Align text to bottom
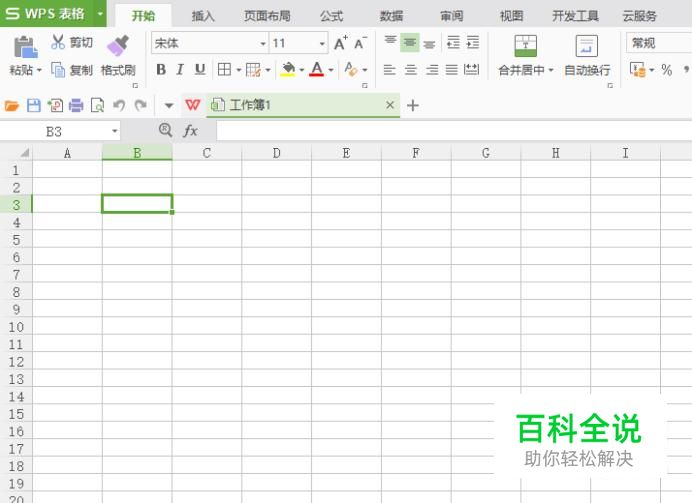 [x=429, y=44]
